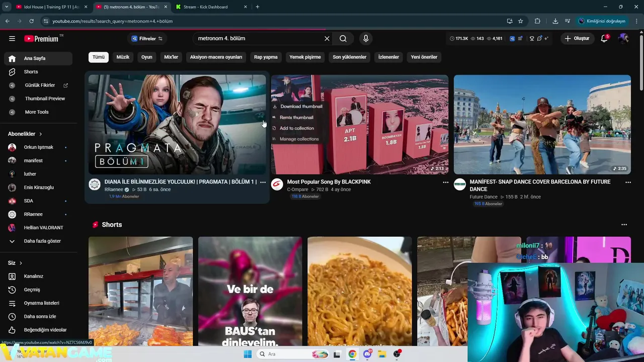Open the YouTube hamburger guide menu
This screenshot has width=644, height=362.
12,39
